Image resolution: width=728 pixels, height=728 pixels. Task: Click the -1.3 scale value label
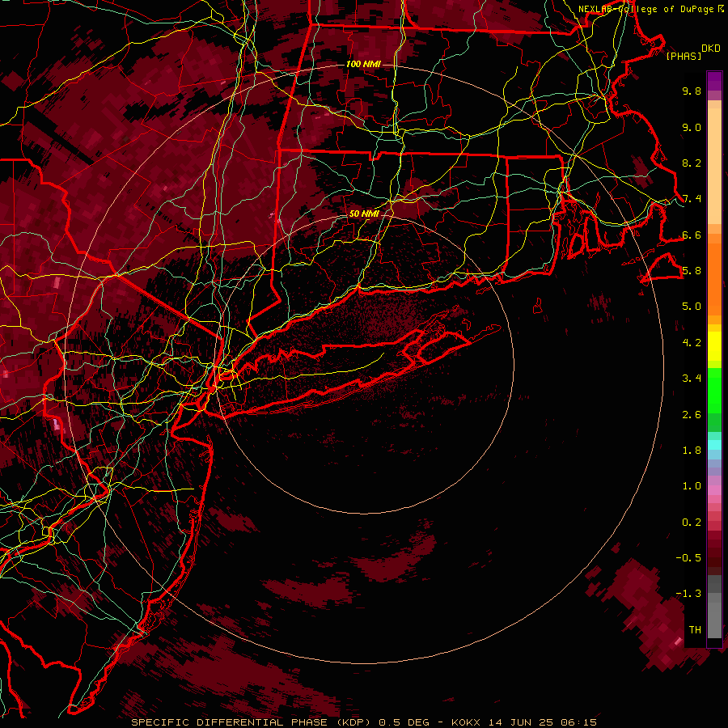[688, 594]
